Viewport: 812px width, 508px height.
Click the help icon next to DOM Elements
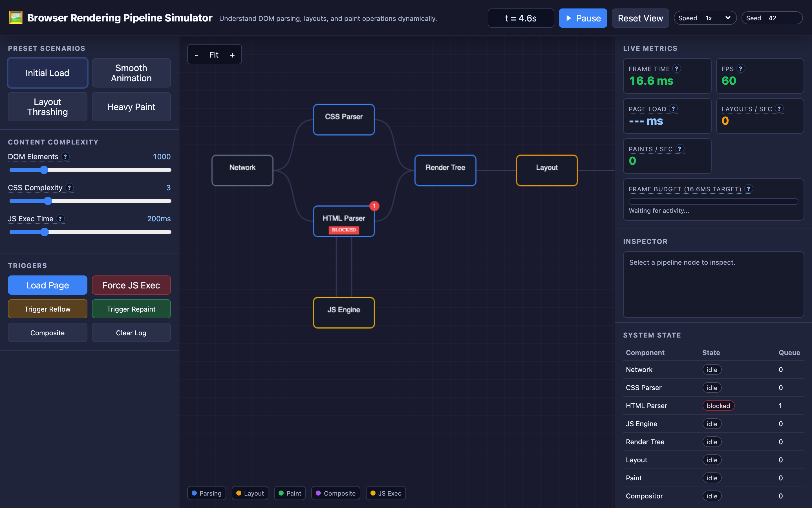click(65, 156)
